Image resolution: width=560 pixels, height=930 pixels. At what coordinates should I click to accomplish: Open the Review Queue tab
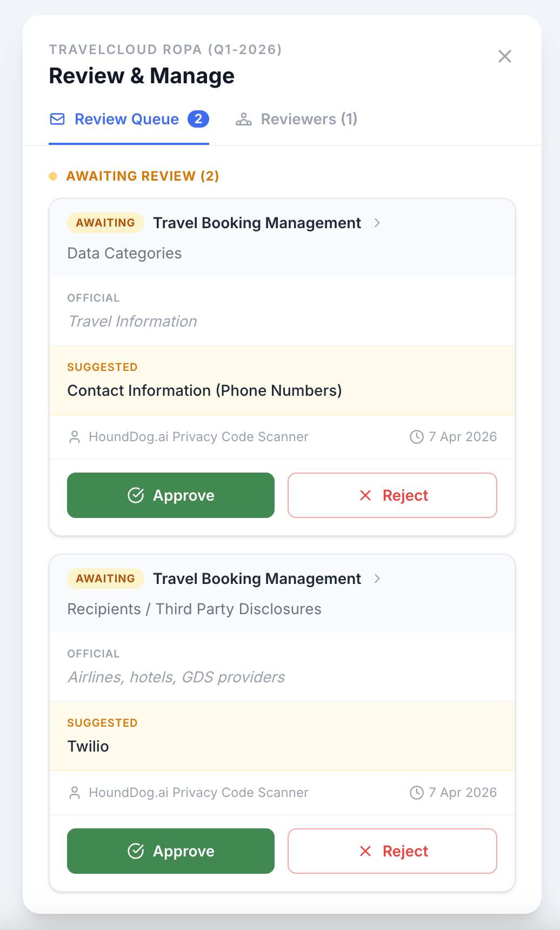pyautogui.click(x=127, y=119)
